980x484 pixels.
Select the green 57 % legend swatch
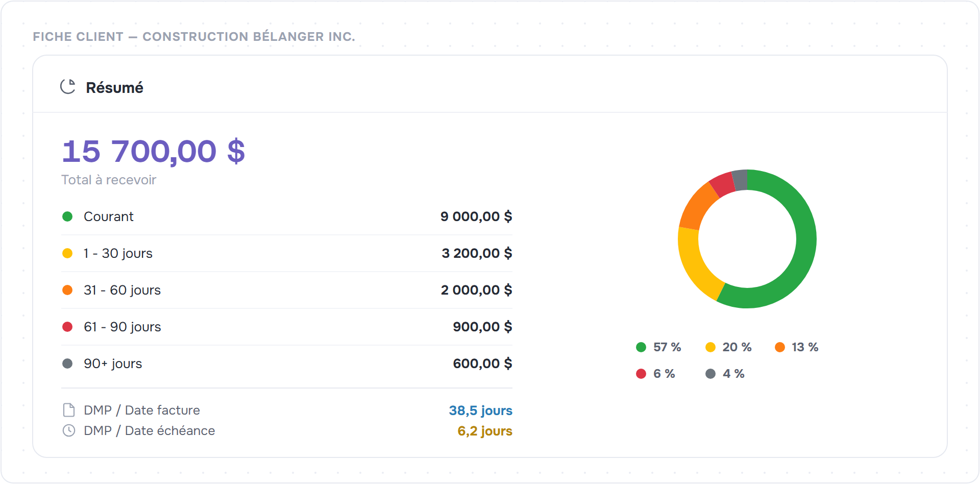pyautogui.click(x=641, y=347)
